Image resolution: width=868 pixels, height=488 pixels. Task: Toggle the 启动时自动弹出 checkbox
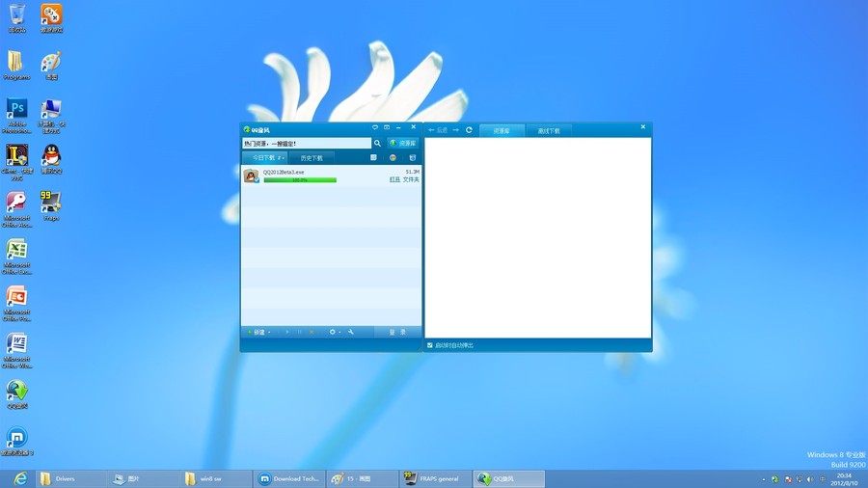(x=430, y=345)
